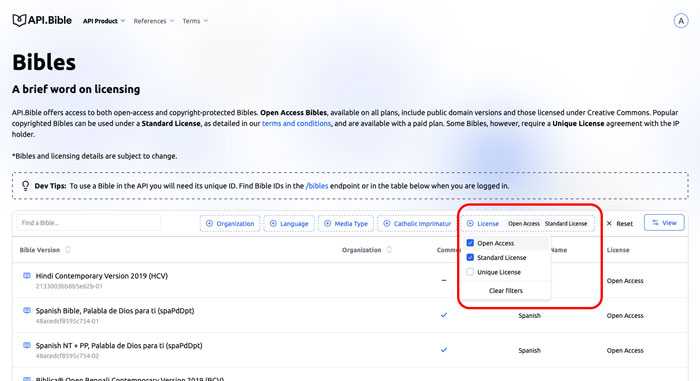Click the Standard License filter tag
700x381 pixels.
coord(566,223)
